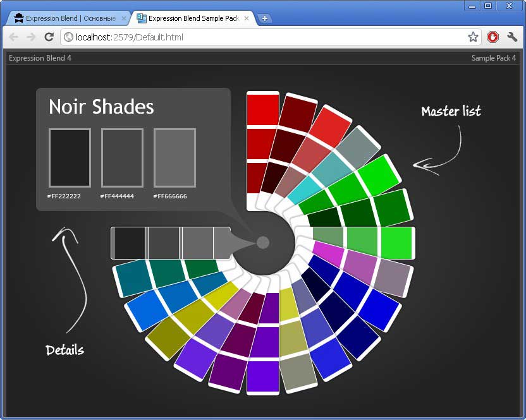526x420 pixels.
Task: Open the red stop-hand extension icon
Action: click(x=492, y=37)
